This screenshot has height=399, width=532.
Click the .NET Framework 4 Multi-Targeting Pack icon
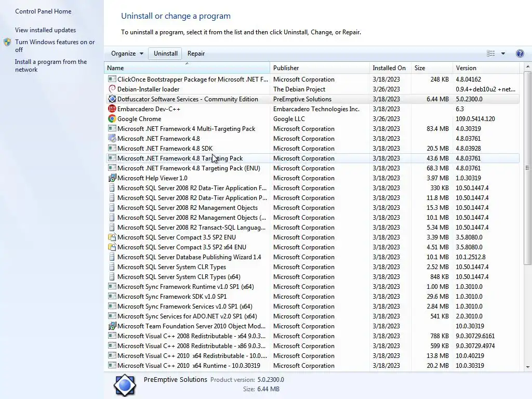(x=112, y=128)
